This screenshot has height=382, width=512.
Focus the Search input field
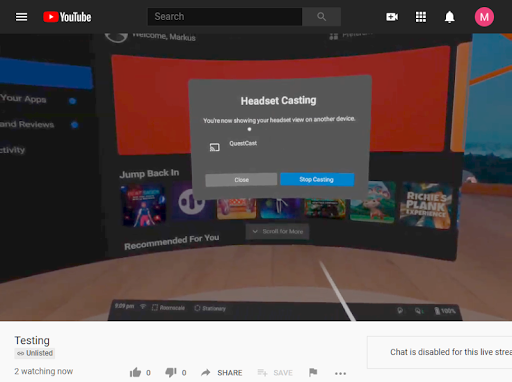[225, 17]
